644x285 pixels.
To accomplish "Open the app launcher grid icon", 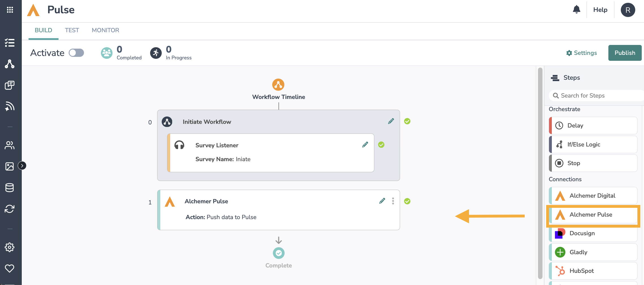I will tap(10, 10).
